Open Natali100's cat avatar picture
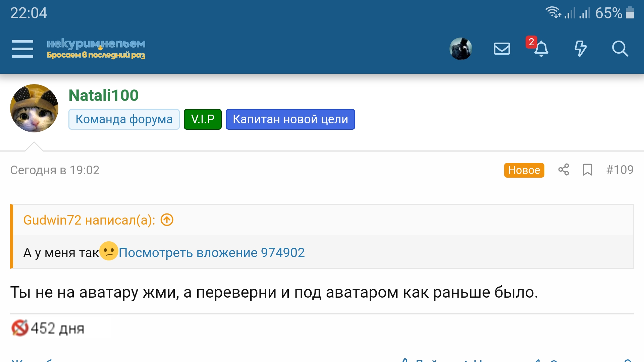The image size is (644, 362). [x=34, y=108]
